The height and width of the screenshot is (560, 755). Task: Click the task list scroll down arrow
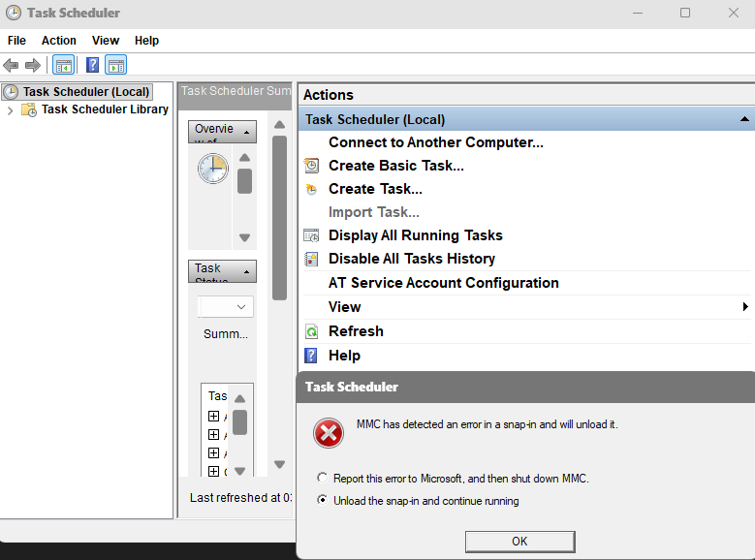(239, 471)
